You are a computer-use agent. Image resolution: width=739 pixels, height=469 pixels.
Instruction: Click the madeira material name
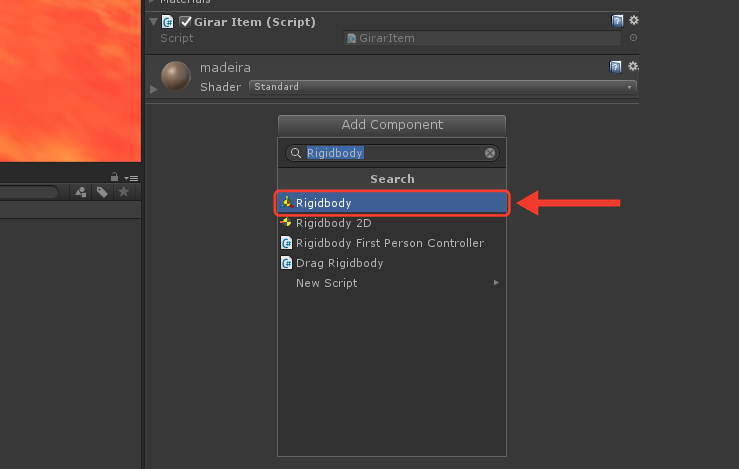(225, 68)
